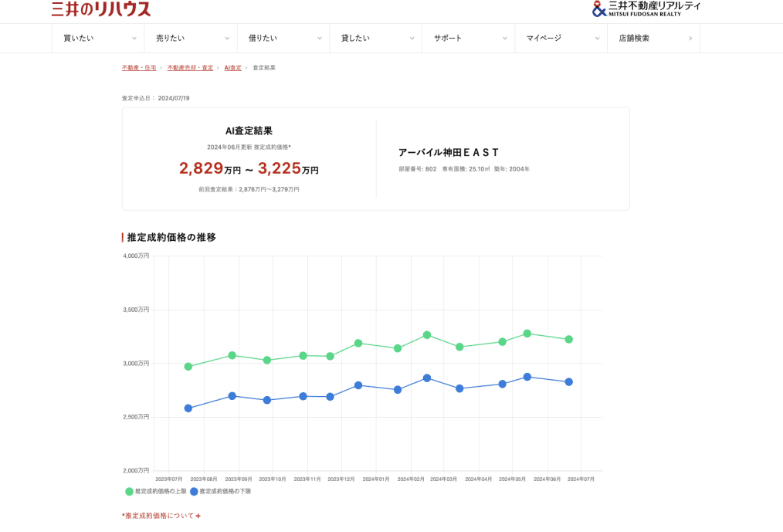Expand the 推定成約価格について note
Image resolution: width=783 pixels, height=532 pixels.
coord(161,516)
